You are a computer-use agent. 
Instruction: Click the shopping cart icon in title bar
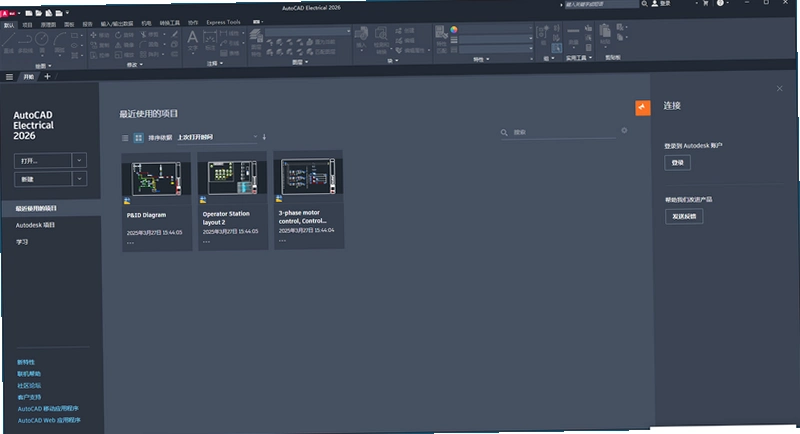point(706,3)
